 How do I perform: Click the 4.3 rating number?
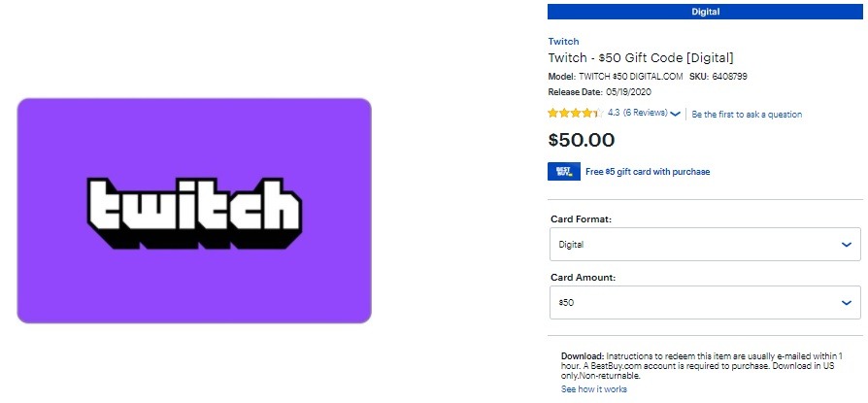point(614,113)
